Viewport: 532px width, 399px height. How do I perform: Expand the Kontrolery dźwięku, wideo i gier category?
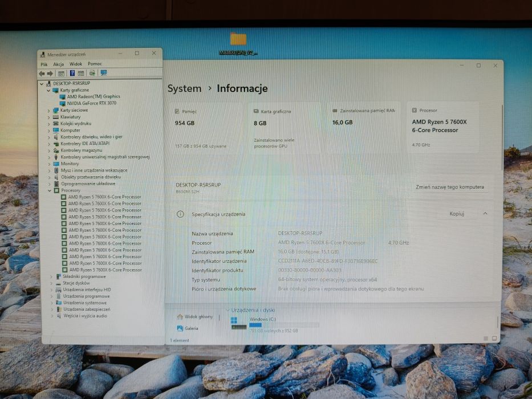tap(49, 137)
